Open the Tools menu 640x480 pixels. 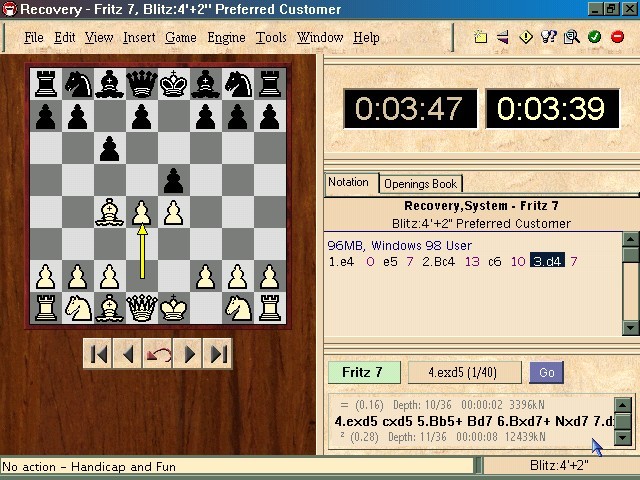[x=271, y=38]
